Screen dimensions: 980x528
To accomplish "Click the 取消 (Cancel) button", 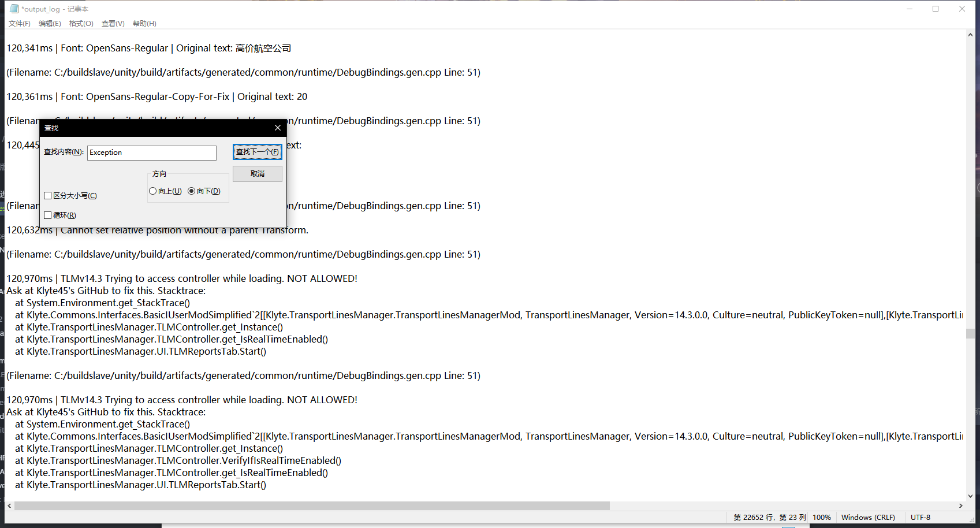I will pyautogui.click(x=257, y=173).
